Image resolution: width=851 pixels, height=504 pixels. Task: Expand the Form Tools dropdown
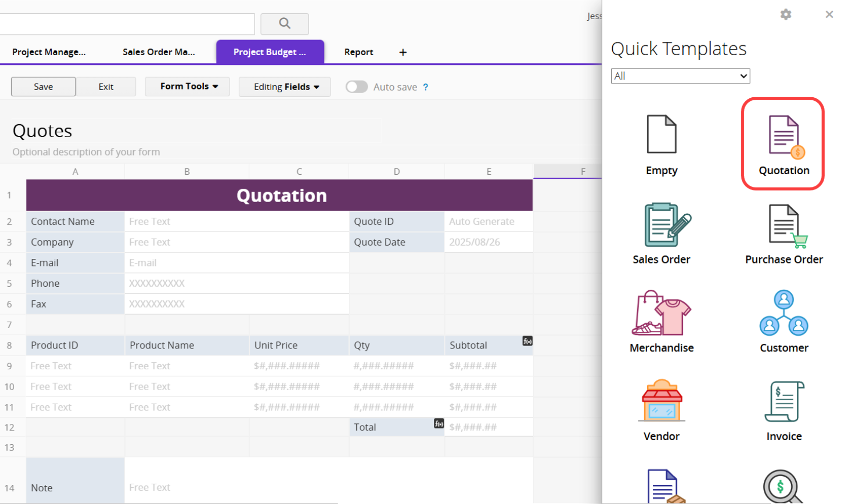(x=188, y=87)
